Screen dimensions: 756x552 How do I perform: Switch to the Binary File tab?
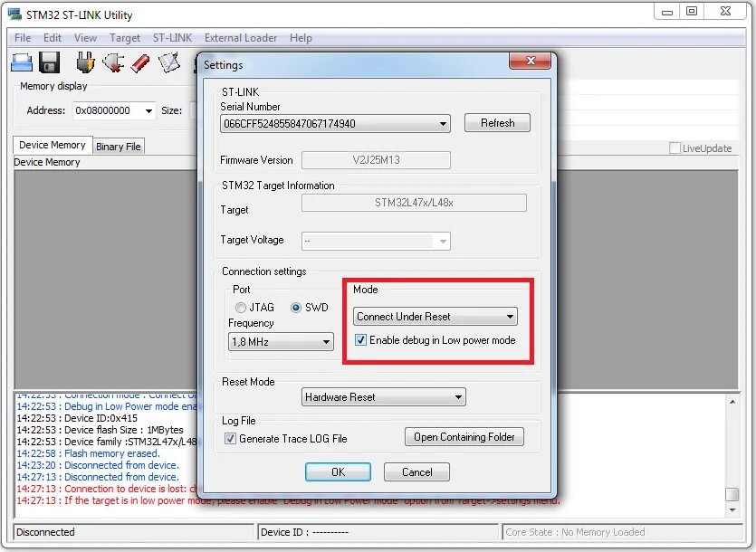tap(118, 147)
